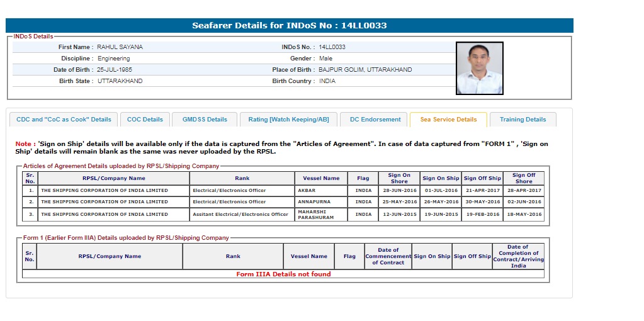Click the first name RAHUL SAYANA
This screenshot has width=644, height=321.
click(120, 47)
